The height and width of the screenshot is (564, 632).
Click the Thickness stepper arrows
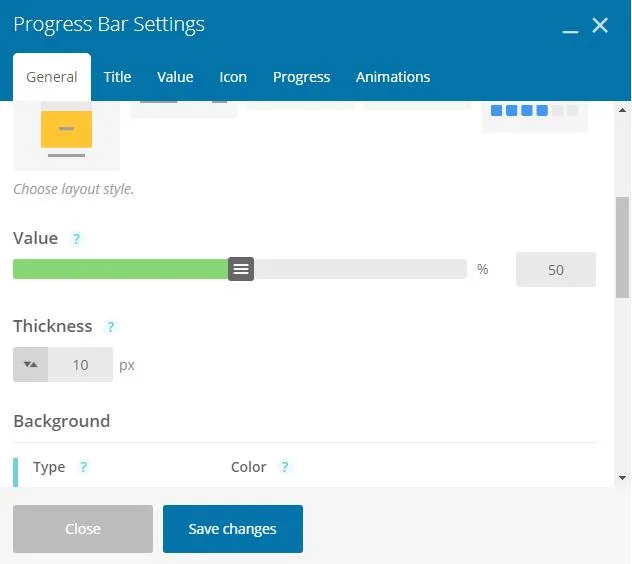click(31, 364)
